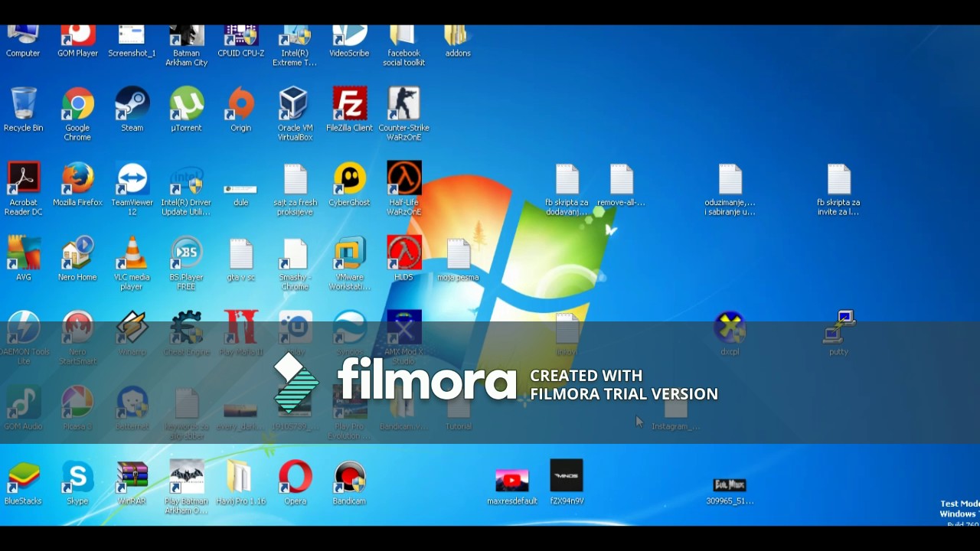Open the Computer desktop icon

coord(23,35)
